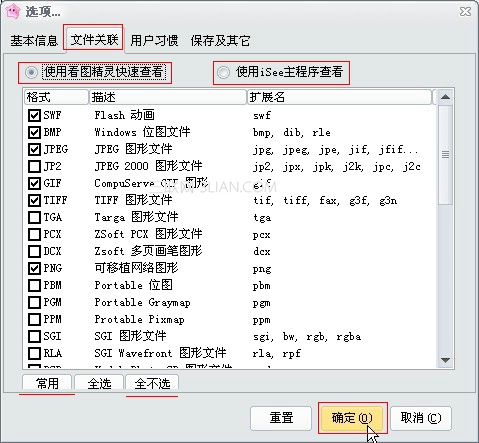Click the format list scrollbar thumb
479x443 pixels.
[445, 155]
